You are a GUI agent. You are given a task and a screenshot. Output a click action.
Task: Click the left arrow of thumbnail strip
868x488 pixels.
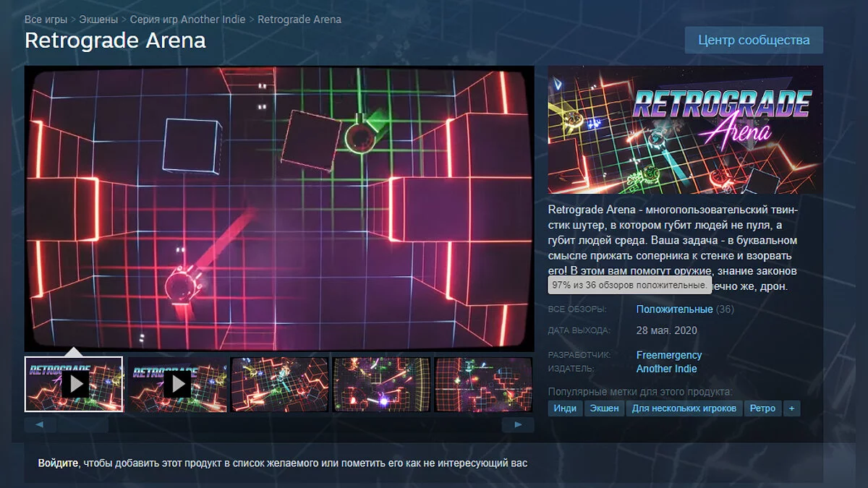40,425
